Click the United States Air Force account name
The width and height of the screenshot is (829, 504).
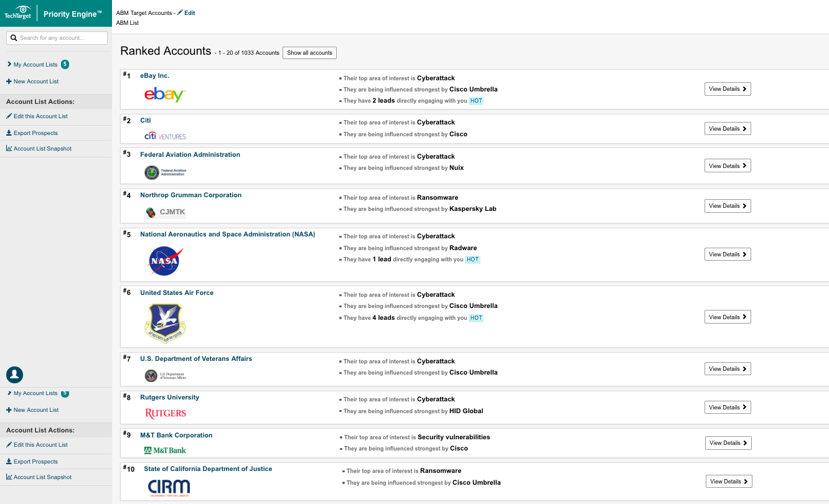point(177,293)
